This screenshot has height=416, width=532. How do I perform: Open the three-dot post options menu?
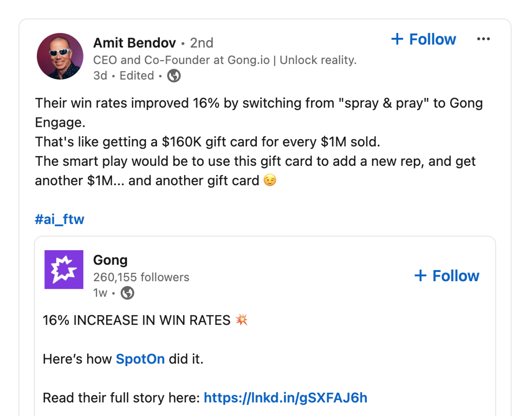[x=483, y=39]
